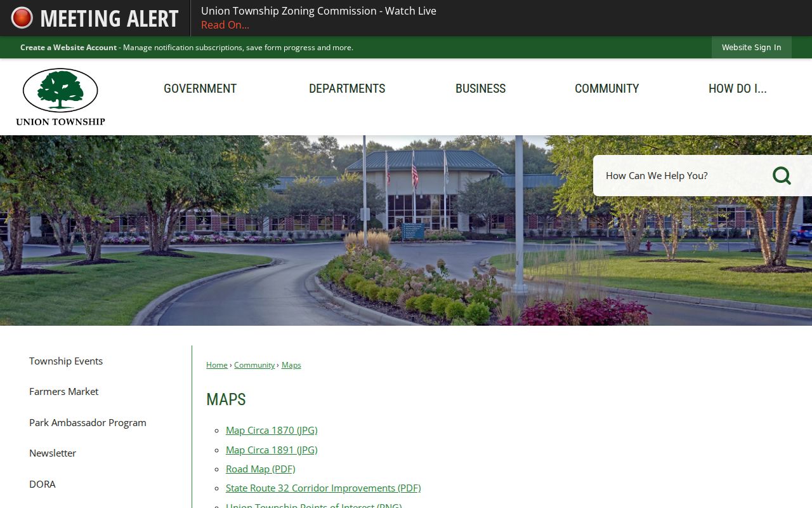Open the Government menu

[200, 89]
